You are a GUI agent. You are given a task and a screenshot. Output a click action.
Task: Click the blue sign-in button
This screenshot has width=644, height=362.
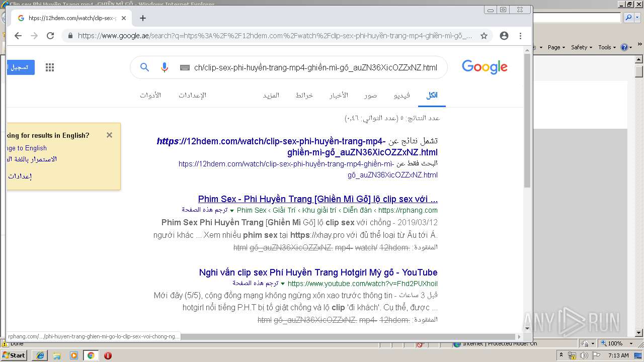tap(21, 67)
